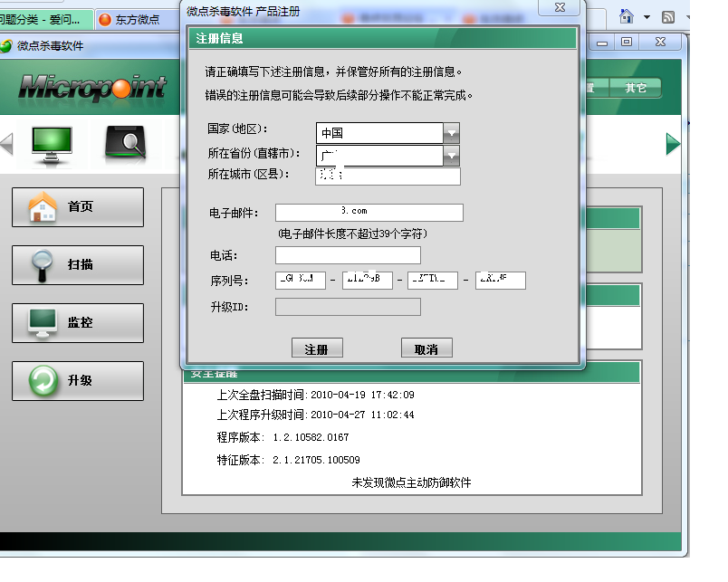This screenshot has height=582, width=728.
Task: Click the 电子邮件长度不超过39个字符 hint
Action: 352,234
